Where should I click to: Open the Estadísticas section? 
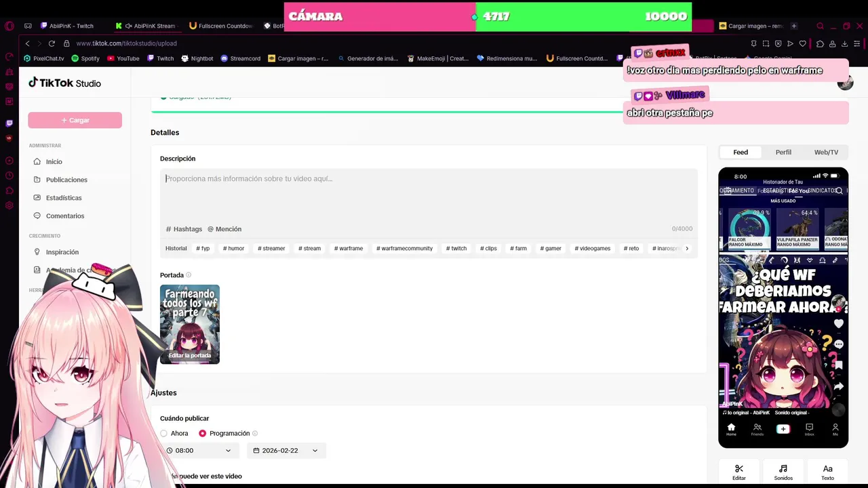(64, 198)
